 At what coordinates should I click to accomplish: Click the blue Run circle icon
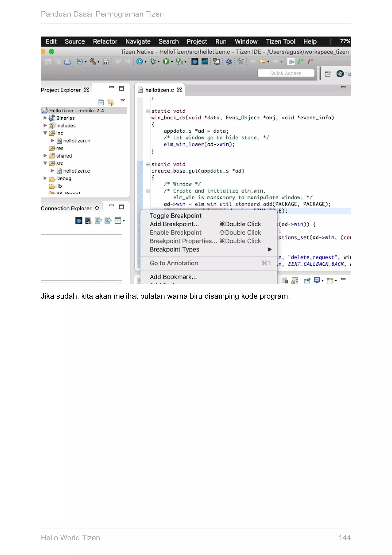[140, 61]
